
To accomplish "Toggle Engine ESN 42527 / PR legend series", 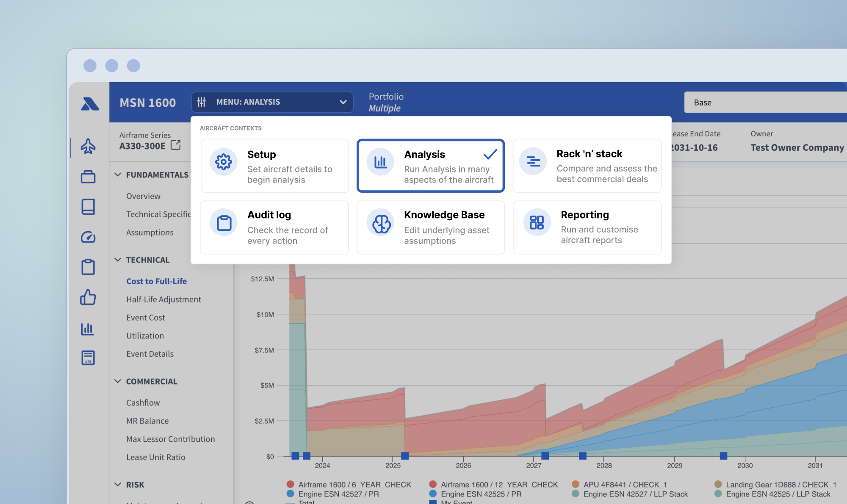I will 333,494.
